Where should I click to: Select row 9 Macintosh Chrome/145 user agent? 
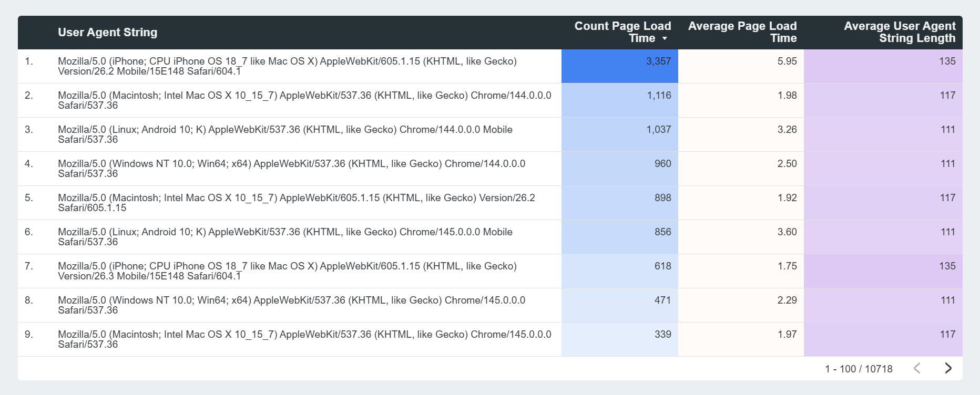(x=304, y=339)
